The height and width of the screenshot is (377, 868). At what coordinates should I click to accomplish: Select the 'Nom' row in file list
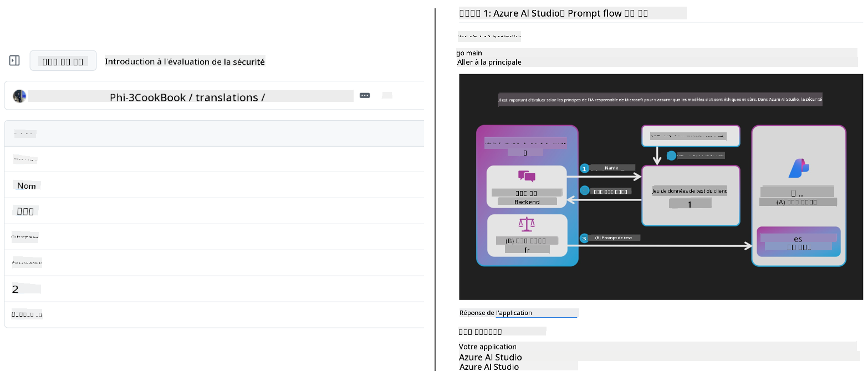coord(215,185)
